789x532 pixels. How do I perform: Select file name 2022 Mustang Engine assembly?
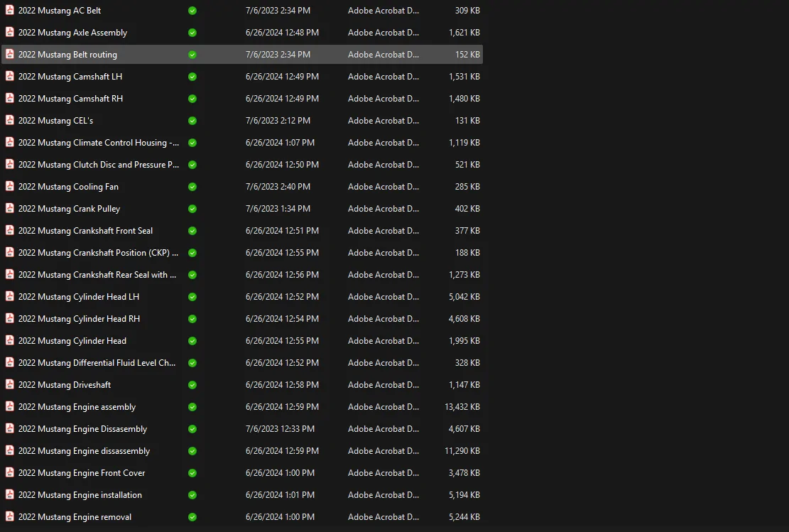[77, 407]
